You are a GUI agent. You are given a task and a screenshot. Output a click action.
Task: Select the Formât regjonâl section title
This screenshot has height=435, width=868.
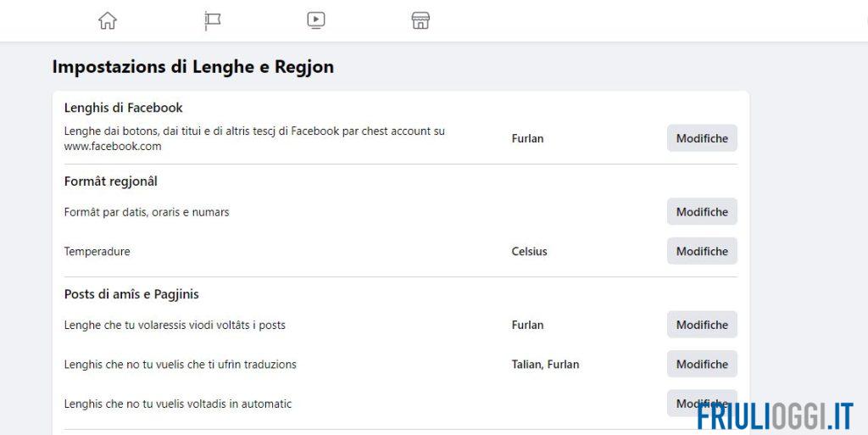point(110,181)
